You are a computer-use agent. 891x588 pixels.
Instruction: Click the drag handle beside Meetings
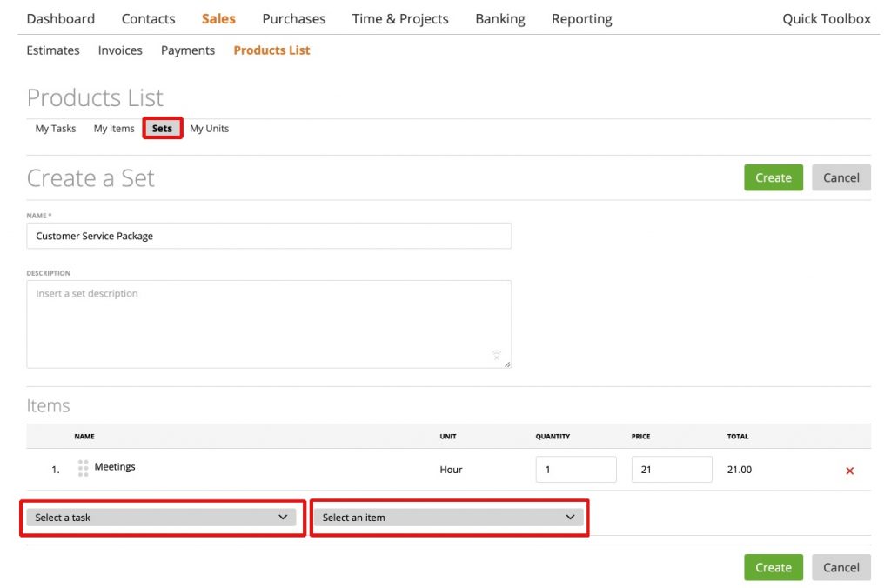tap(83, 467)
